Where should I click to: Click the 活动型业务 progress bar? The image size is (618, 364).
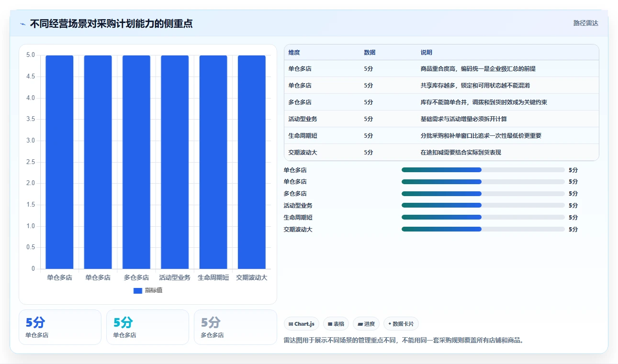pos(483,206)
